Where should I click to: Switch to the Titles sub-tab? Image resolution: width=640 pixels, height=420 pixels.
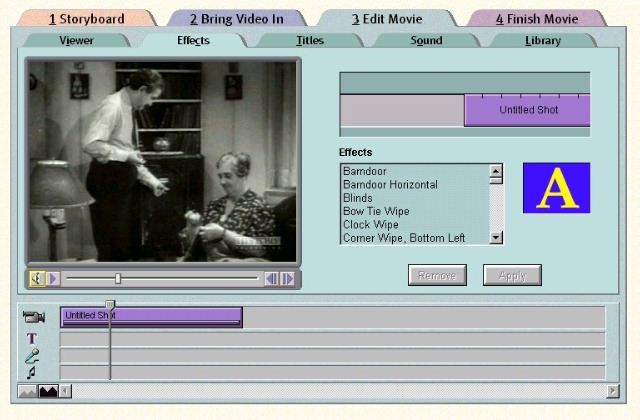(x=310, y=41)
